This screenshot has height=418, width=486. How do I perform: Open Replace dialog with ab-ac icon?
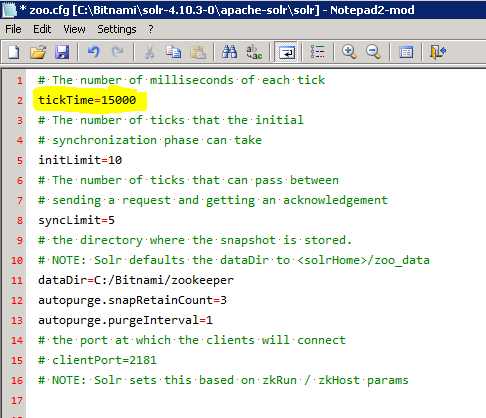coord(254,52)
